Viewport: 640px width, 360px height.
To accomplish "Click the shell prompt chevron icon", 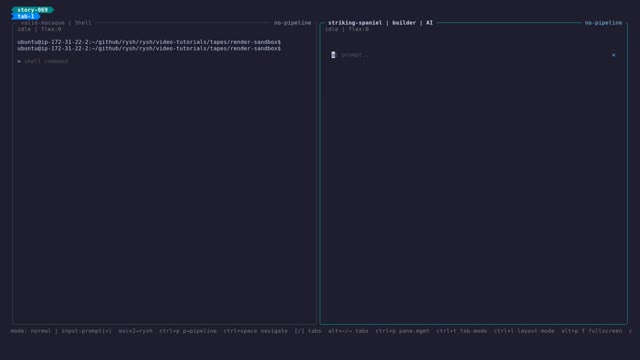I will click(19, 61).
